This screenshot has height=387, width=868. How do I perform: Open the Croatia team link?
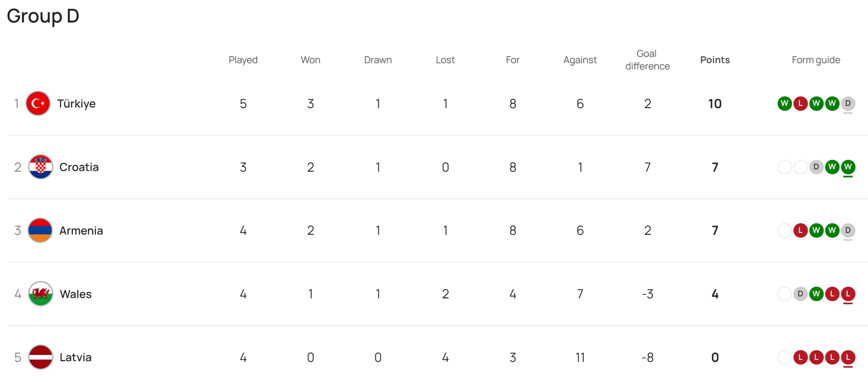point(79,167)
